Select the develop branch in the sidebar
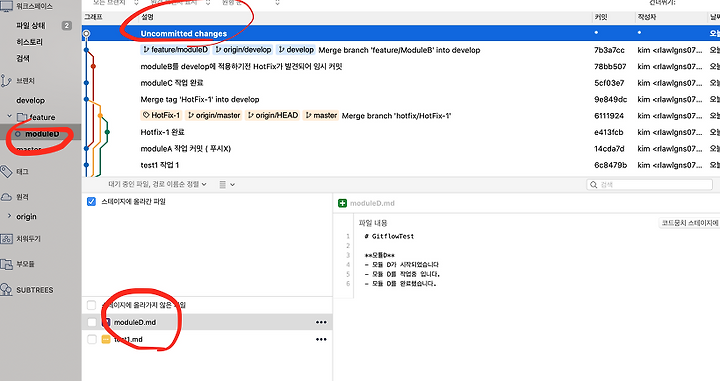 coord(30,100)
